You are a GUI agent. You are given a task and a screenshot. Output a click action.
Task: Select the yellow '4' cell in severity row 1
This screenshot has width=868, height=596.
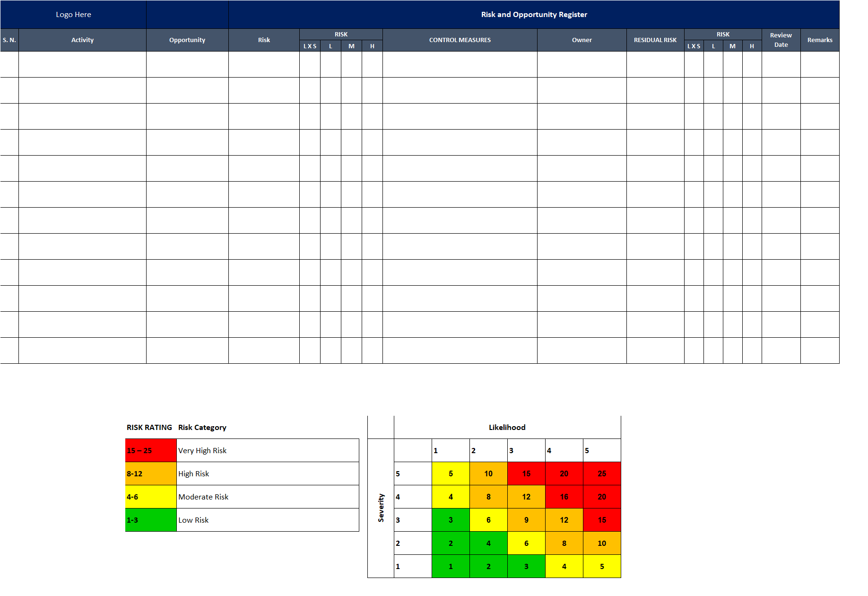[x=564, y=566]
